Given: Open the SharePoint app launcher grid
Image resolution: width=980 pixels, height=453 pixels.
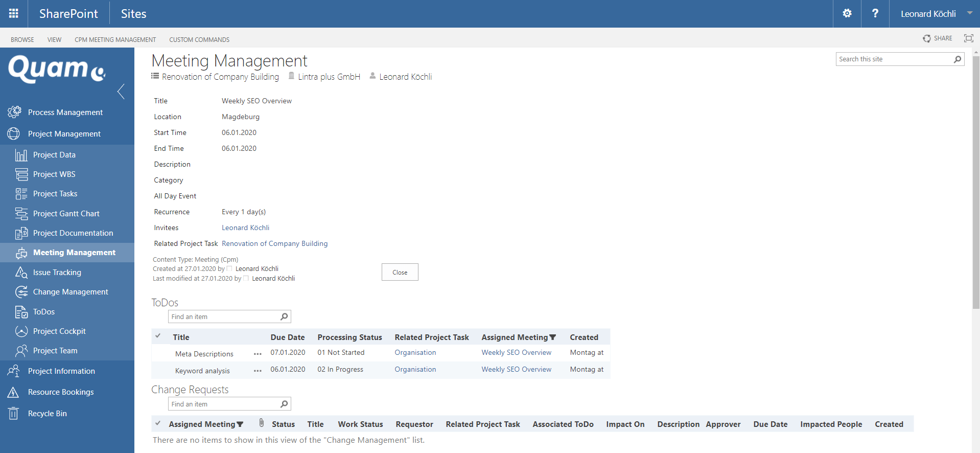Looking at the screenshot, I should pyautogui.click(x=14, y=14).
